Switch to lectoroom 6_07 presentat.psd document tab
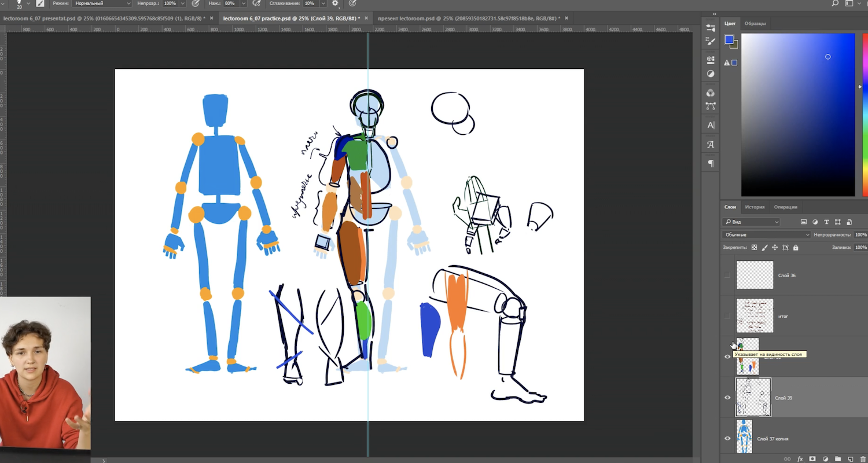Screen dimensions: 868x463 104,19
